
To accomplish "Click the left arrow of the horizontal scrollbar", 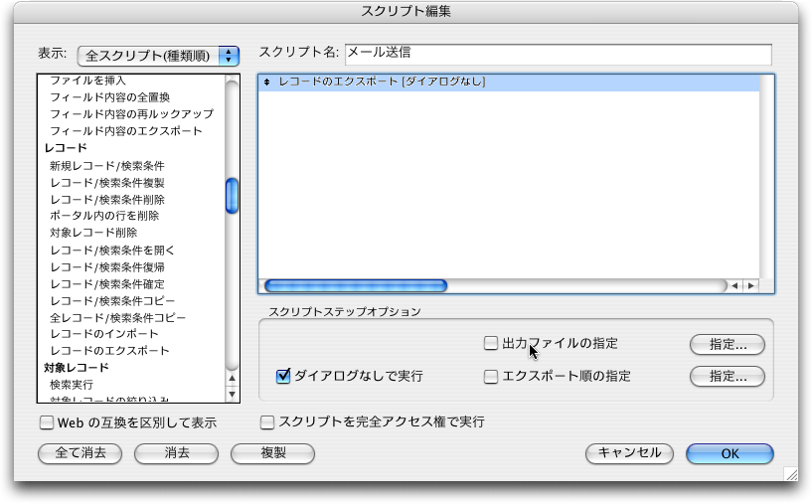I will tap(735, 286).
